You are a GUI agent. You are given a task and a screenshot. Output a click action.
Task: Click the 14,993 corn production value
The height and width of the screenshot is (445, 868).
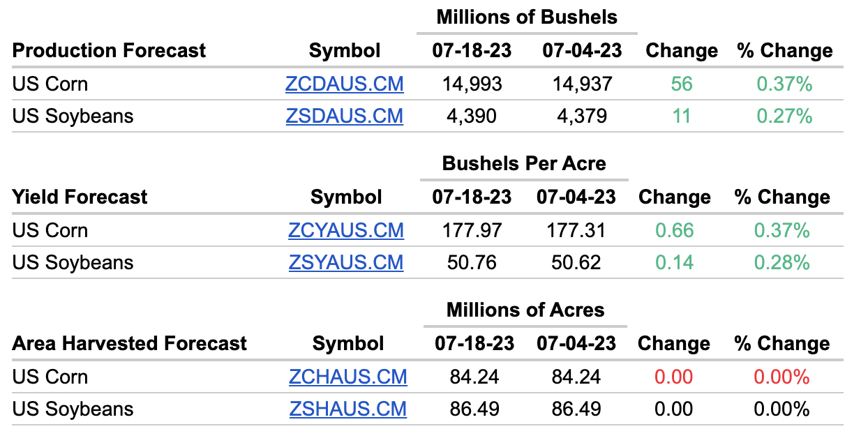[x=472, y=84]
